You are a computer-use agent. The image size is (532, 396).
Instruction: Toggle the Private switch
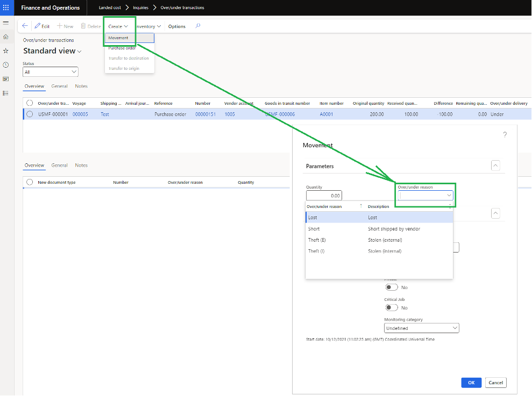point(392,287)
